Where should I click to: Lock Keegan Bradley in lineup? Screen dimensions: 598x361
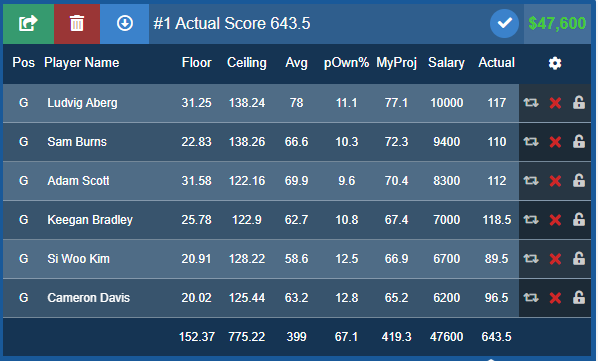579,219
